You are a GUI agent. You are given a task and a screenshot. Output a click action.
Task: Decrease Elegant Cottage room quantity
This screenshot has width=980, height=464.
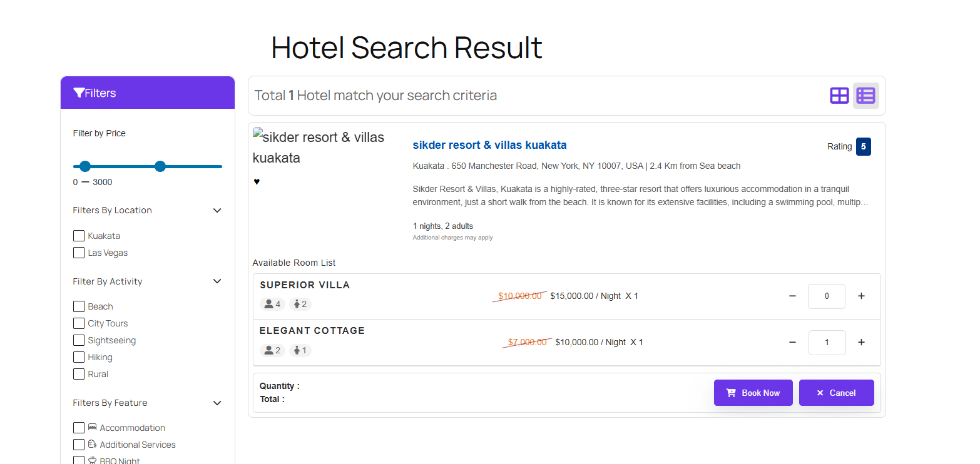[x=792, y=343]
